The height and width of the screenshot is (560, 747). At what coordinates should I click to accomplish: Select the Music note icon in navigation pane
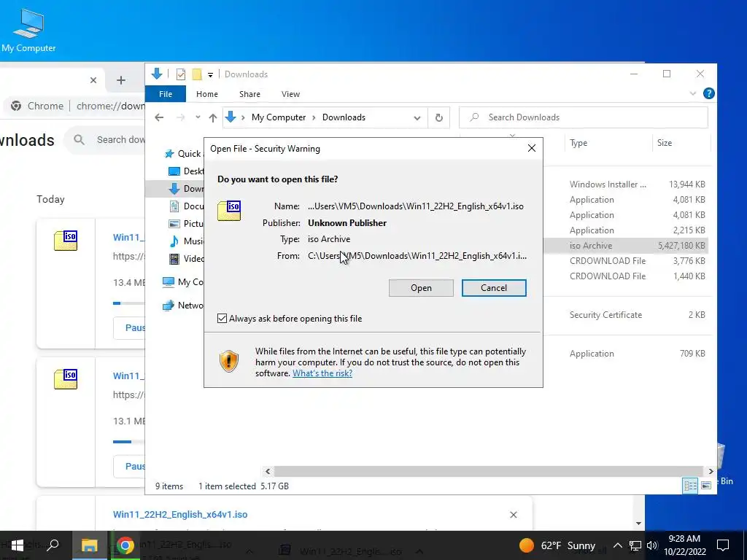pos(174,241)
